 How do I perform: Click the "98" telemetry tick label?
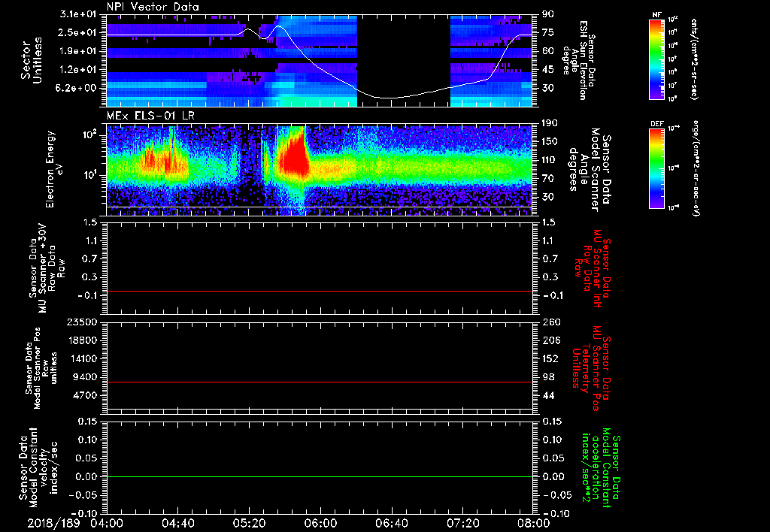click(x=548, y=377)
